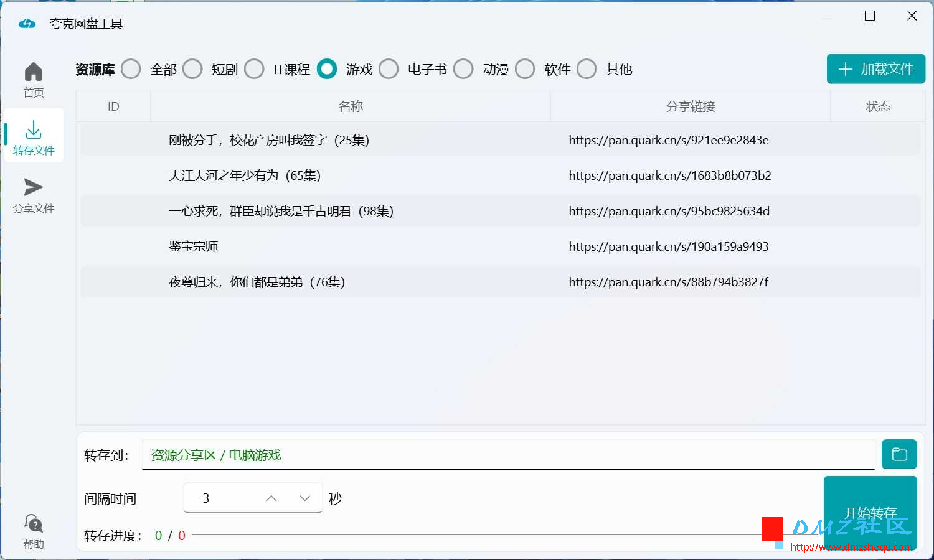Click link ending 1683b8b073b2
Image resolution: width=934 pixels, height=560 pixels.
670,175
